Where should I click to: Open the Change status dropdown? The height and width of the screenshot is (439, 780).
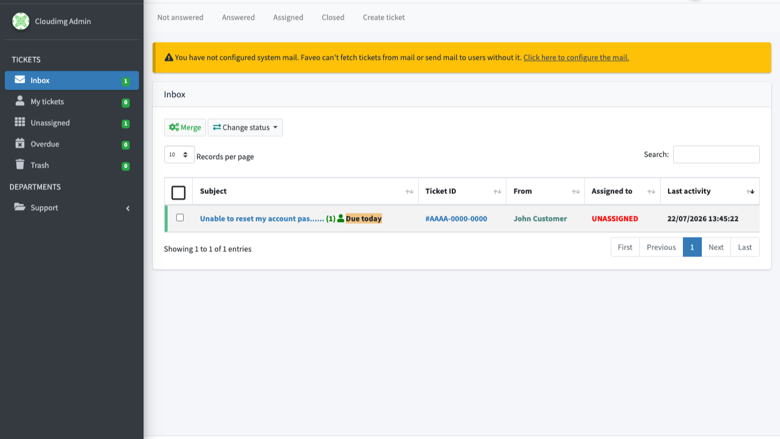245,127
